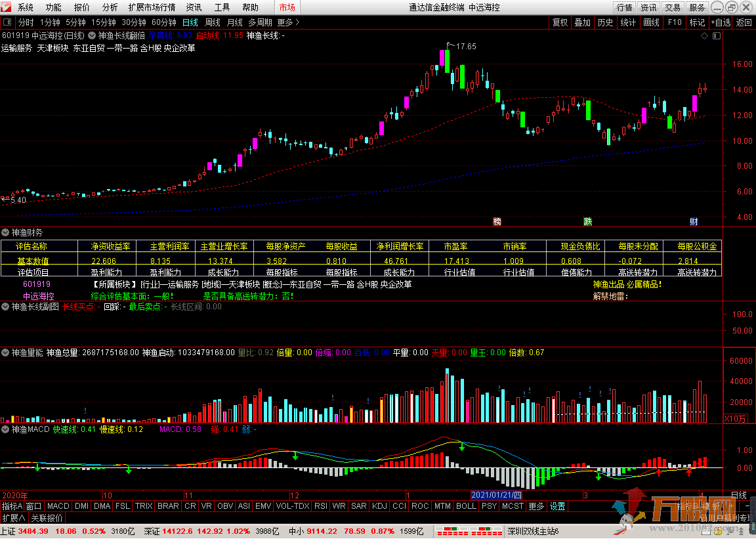
Task: Click the server connection status indicator
Action: 470,531
